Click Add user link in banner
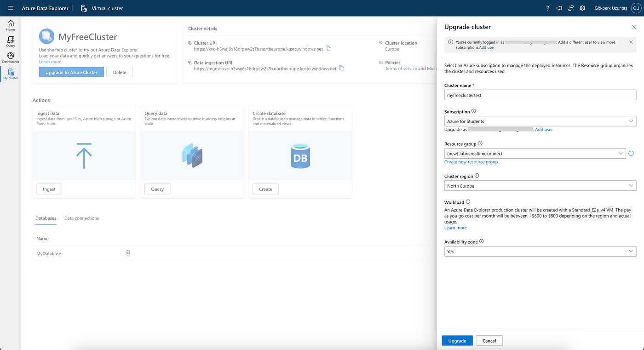Image resolution: width=644 pixels, height=350 pixels. (487, 47)
